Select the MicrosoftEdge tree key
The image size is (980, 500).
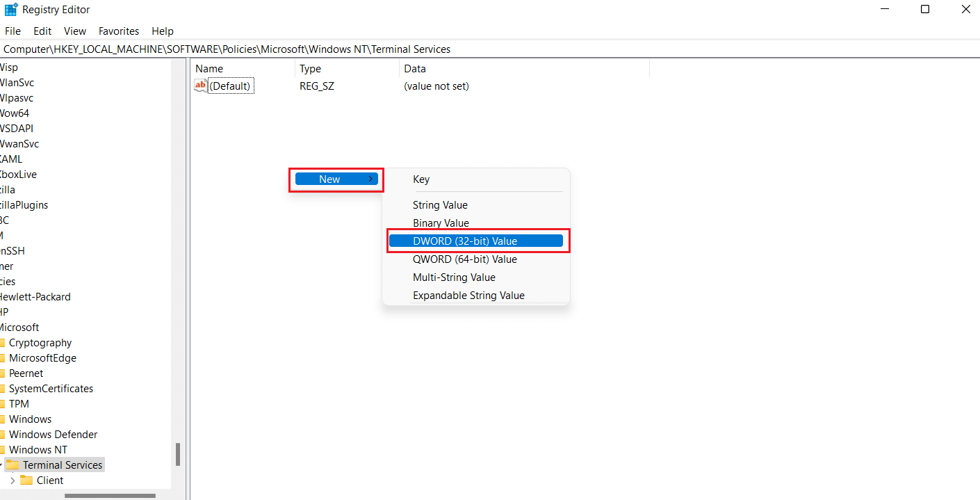pyautogui.click(x=42, y=357)
